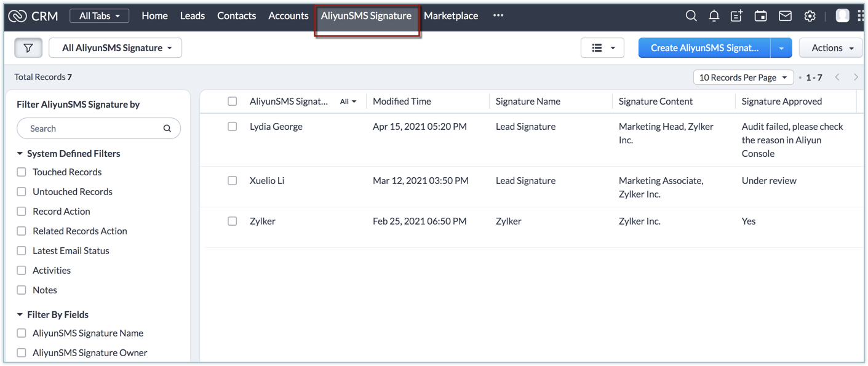Open the Zylker record link
868x366 pixels.
(x=263, y=221)
